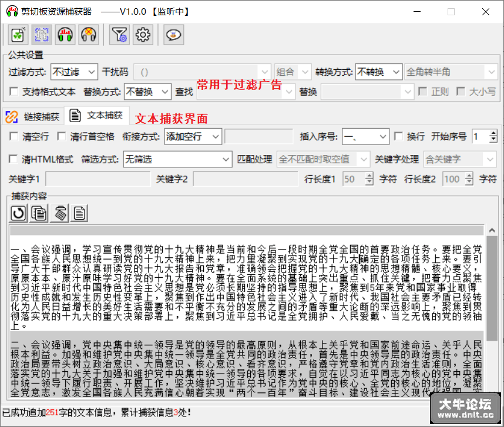Screen dimensions: 504x427
Task: Click the 行长度2 field showing 100
Action: [454, 179]
